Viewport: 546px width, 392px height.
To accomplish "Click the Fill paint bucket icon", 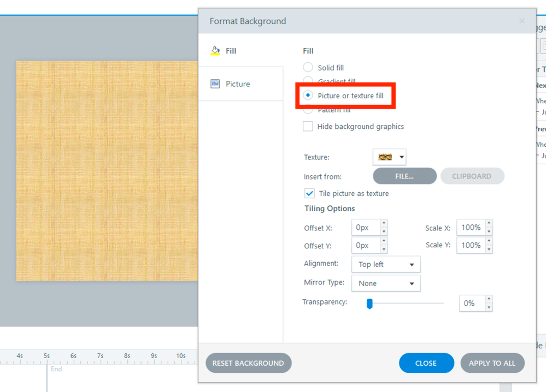I will pyautogui.click(x=215, y=51).
